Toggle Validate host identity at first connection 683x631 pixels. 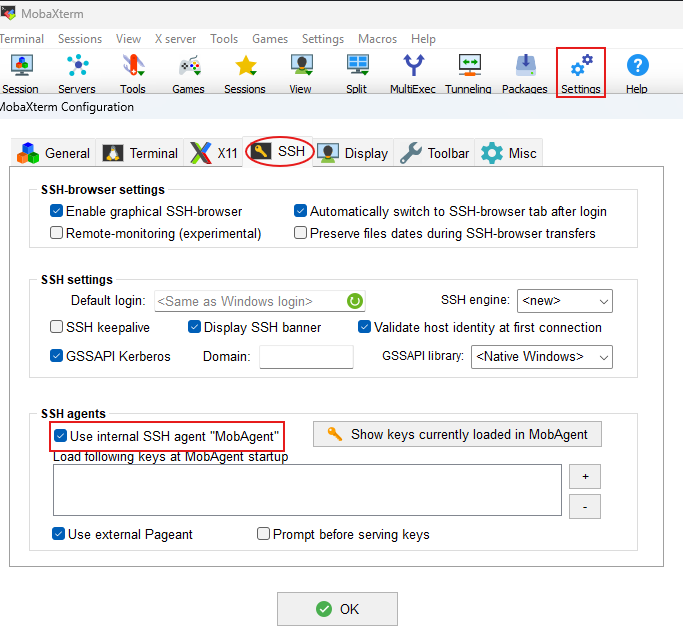coord(365,327)
